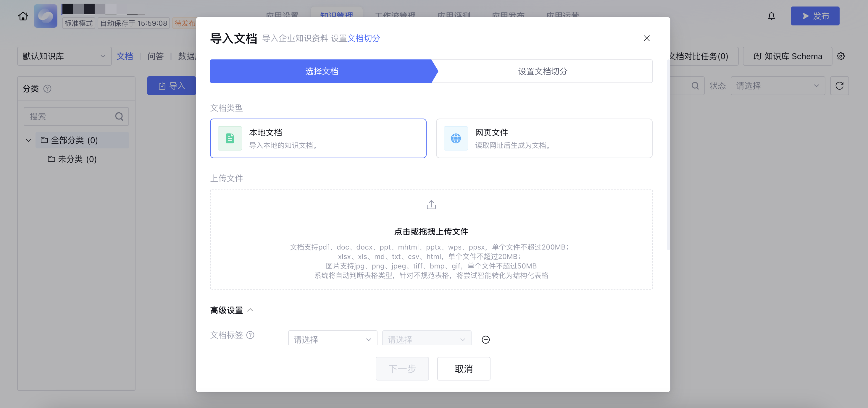Click the upload arrow icon
The image size is (868, 408).
[431, 205]
